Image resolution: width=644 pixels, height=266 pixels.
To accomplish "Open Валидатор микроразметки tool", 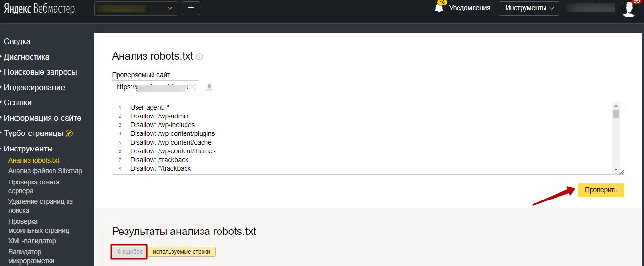I will (x=31, y=256).
